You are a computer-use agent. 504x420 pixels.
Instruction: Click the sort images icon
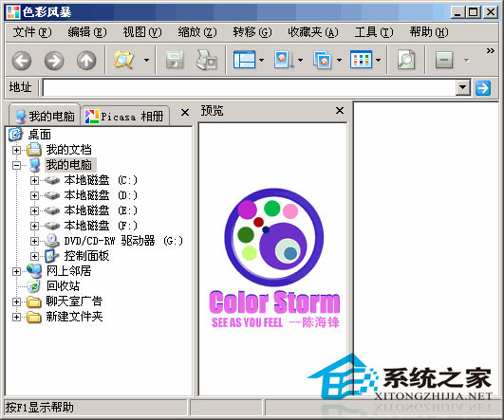click(284, 60)
